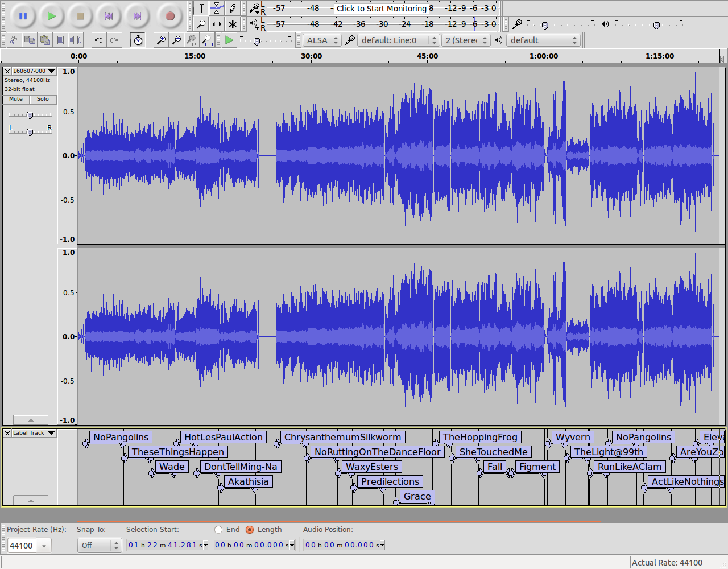
Task: Expand the Snap To dropdown
Action: pos(100,546)
